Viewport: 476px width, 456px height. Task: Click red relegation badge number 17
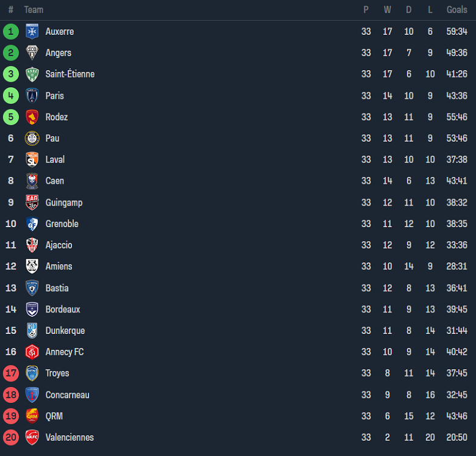[11, 374]
